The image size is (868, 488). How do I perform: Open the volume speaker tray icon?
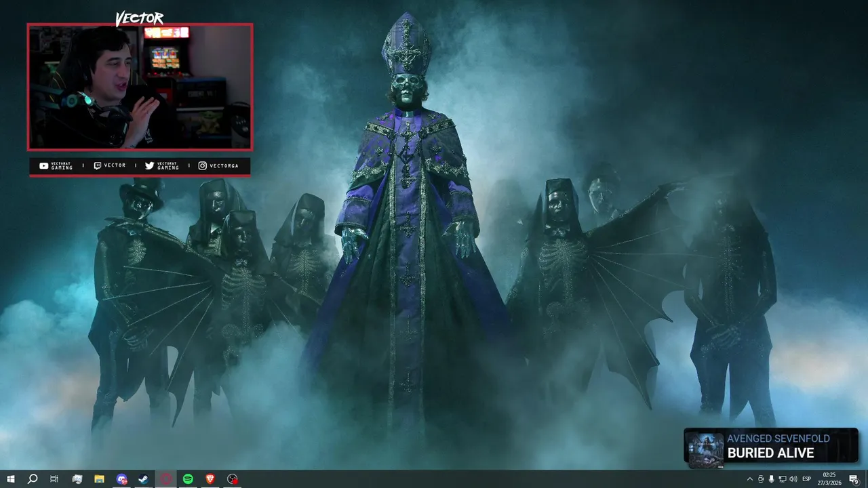[x=793, y=479]
